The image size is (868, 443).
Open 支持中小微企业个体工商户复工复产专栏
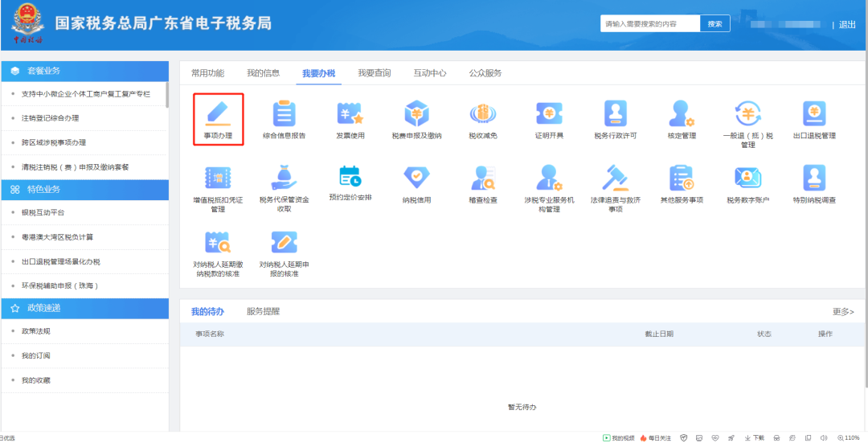click(x=86, y=94)
